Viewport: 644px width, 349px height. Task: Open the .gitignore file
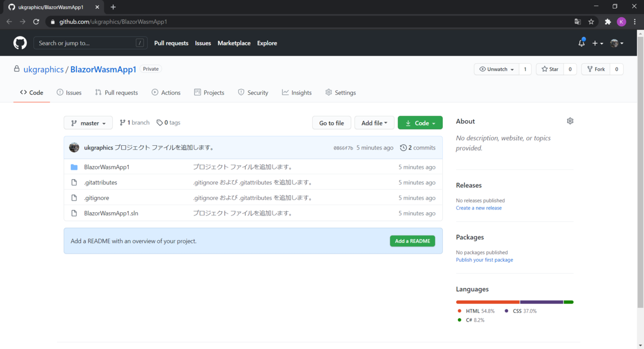tap(97, 198)
